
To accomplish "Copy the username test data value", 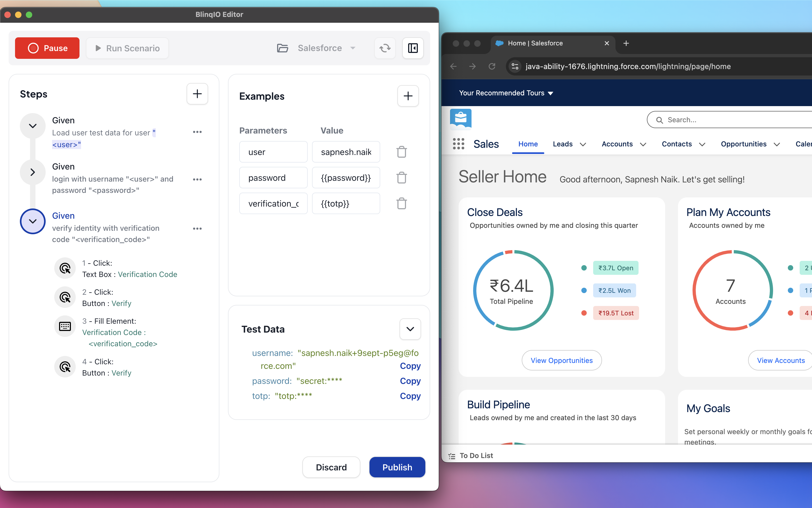I will (410, 366).
